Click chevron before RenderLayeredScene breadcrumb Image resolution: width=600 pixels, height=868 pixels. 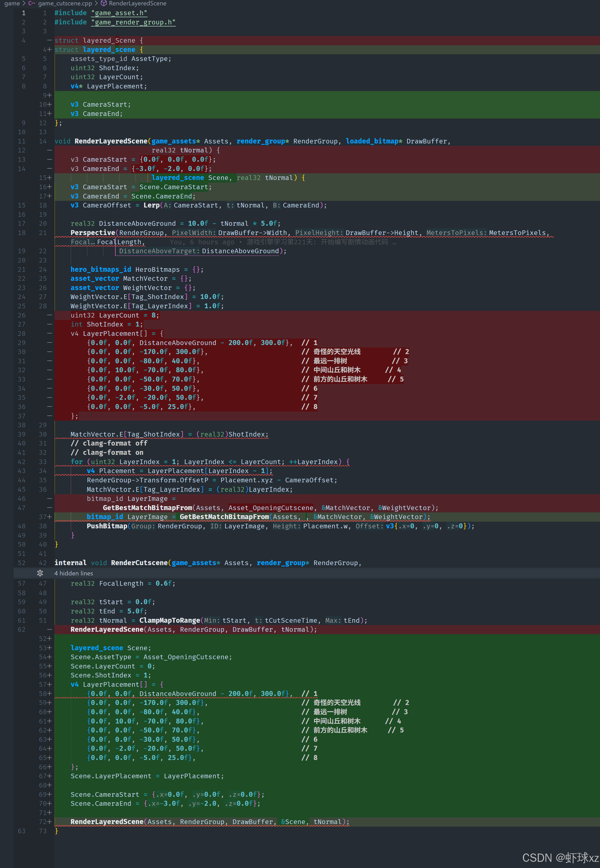tap(96, 3)
